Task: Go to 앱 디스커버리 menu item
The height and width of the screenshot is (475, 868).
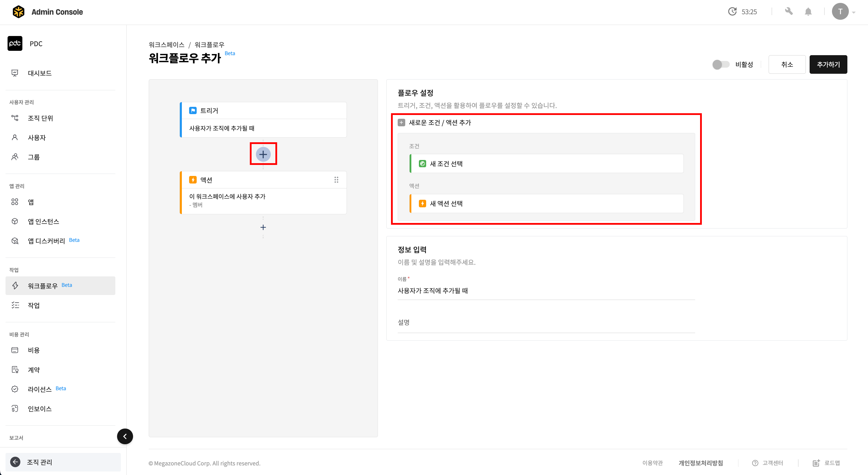Action: click(46, 241)
